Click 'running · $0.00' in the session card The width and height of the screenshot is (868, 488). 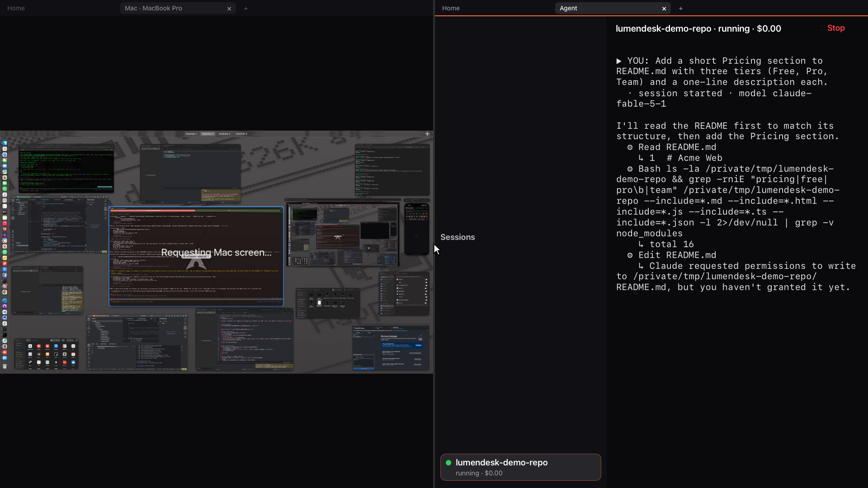[479, 473]
